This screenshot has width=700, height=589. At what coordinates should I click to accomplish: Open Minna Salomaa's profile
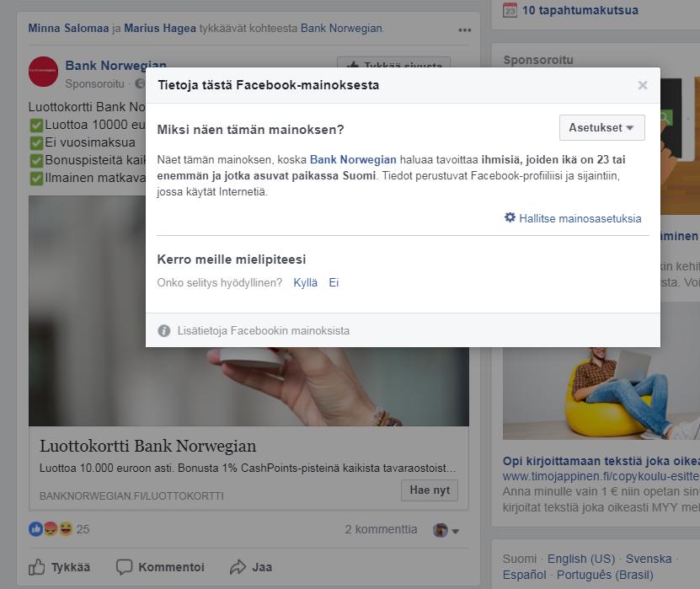[68, 28]
